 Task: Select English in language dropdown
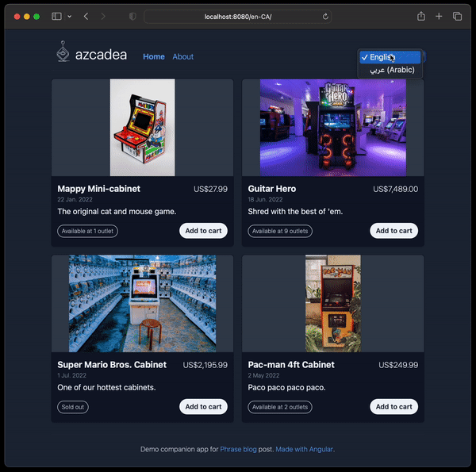(390, 57)
